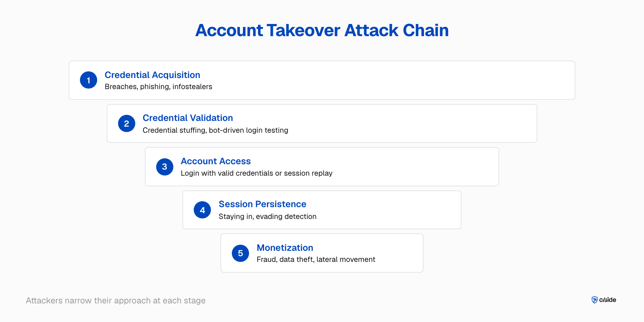Click 'Fraud, data theft, lateral movement' text
Viewport: 644px width, 322px height.
point(316,259)
